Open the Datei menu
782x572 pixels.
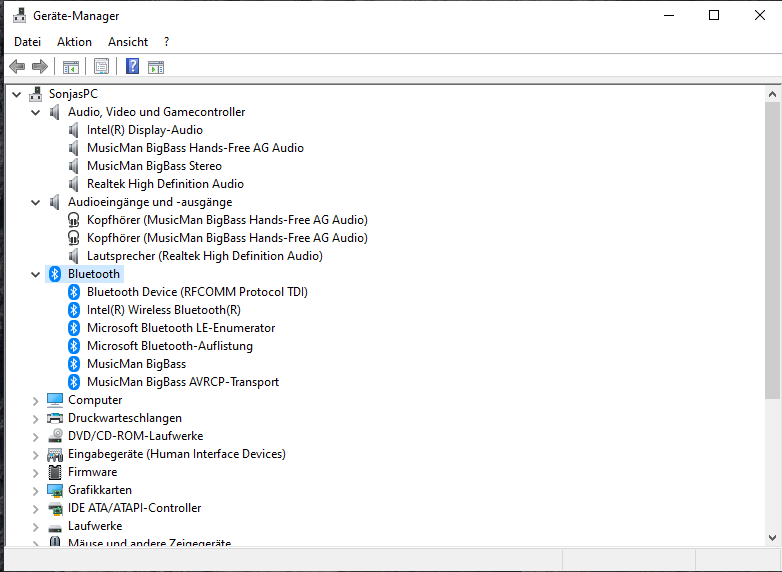[x=27, y=42]
